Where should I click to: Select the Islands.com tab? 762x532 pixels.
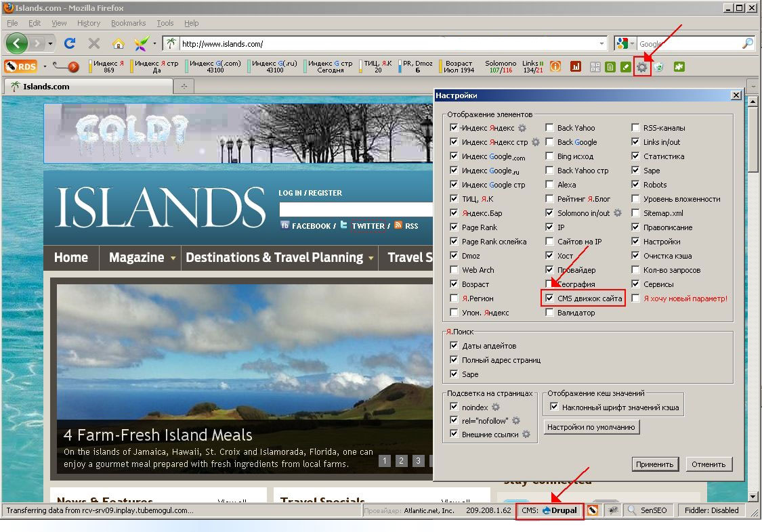[x=89, y=87]
